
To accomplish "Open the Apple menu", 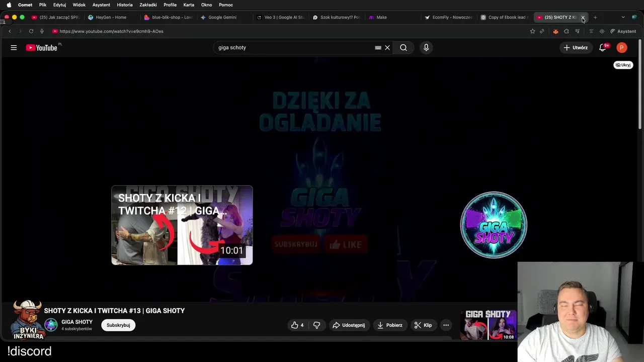I will [x=9, y=5].
